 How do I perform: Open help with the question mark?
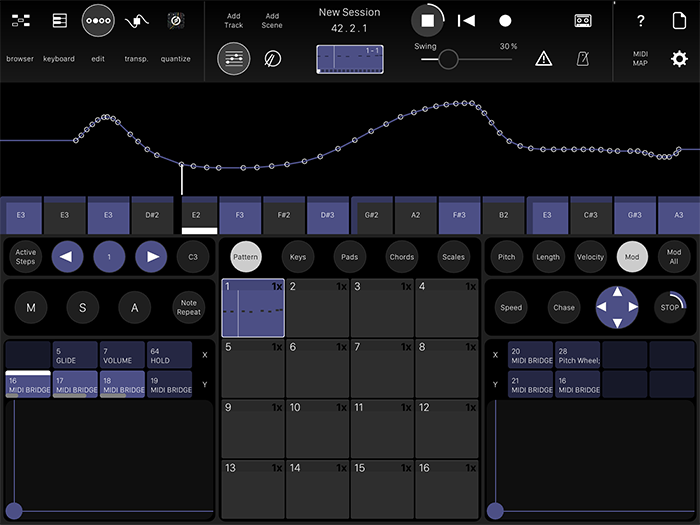(641, 21)
